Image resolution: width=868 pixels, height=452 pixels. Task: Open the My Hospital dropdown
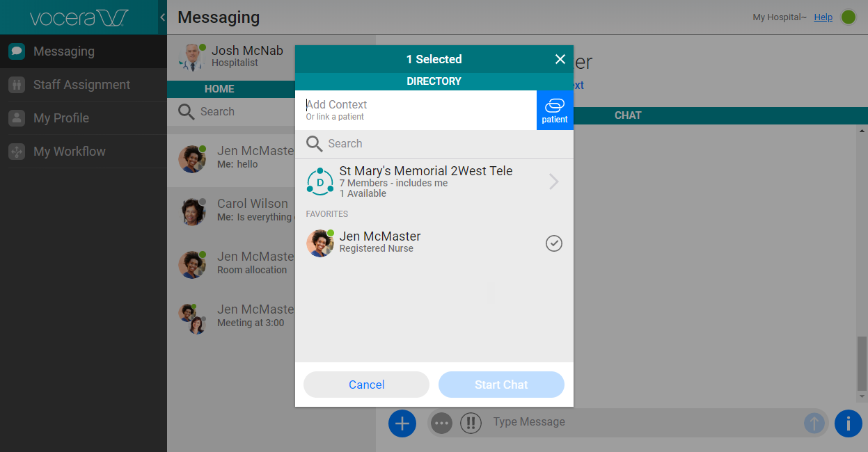(779, 17)
